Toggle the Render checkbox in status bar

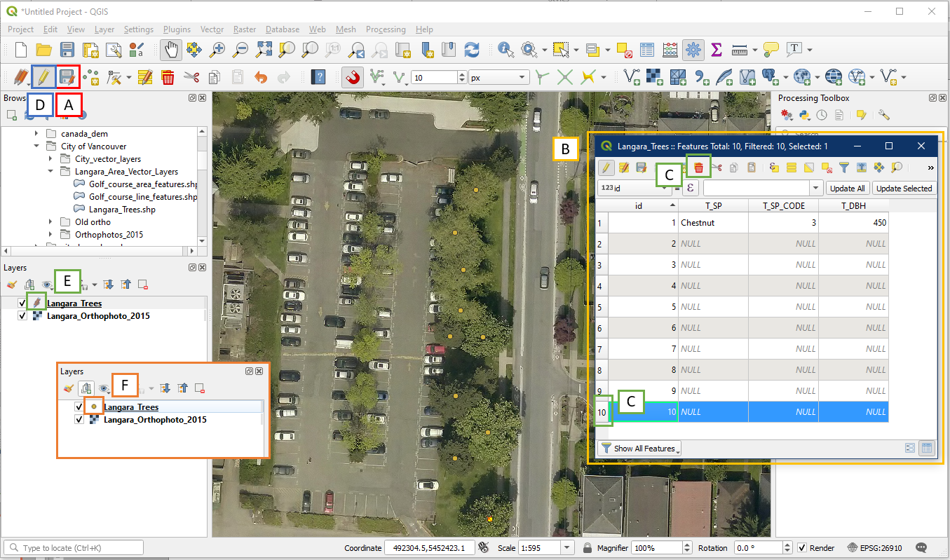(803, 547)
